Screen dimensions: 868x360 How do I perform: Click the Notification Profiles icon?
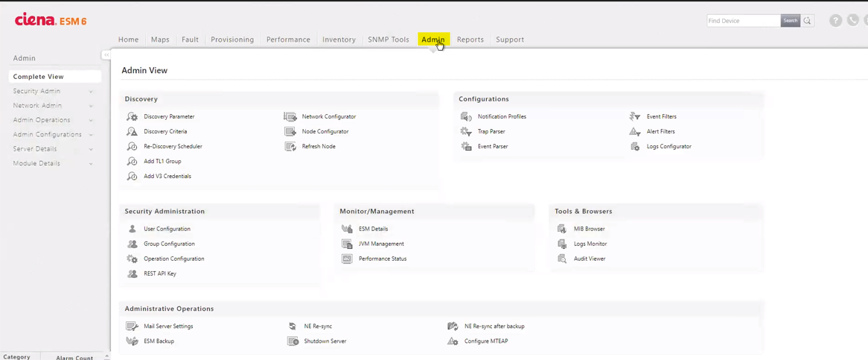466,117
